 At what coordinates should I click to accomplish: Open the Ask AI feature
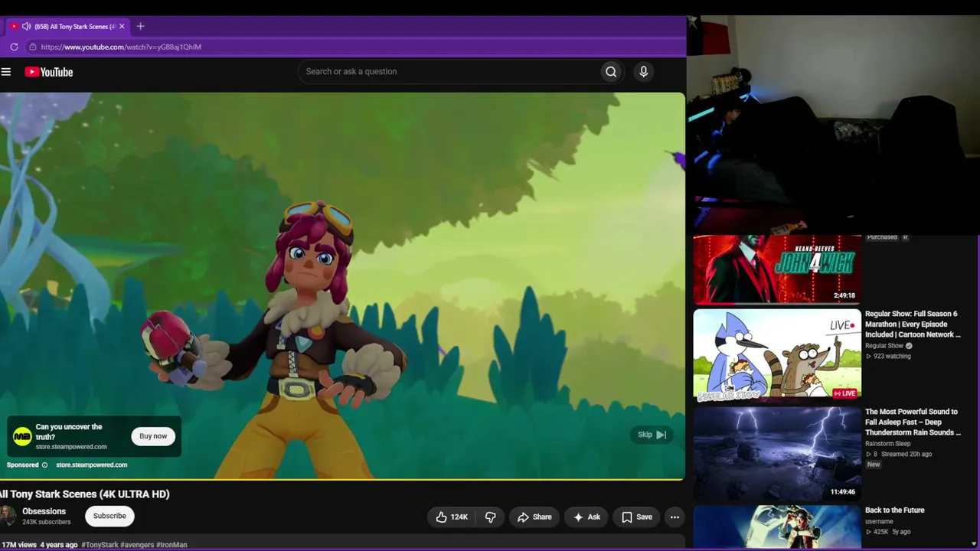pos(586,517)
